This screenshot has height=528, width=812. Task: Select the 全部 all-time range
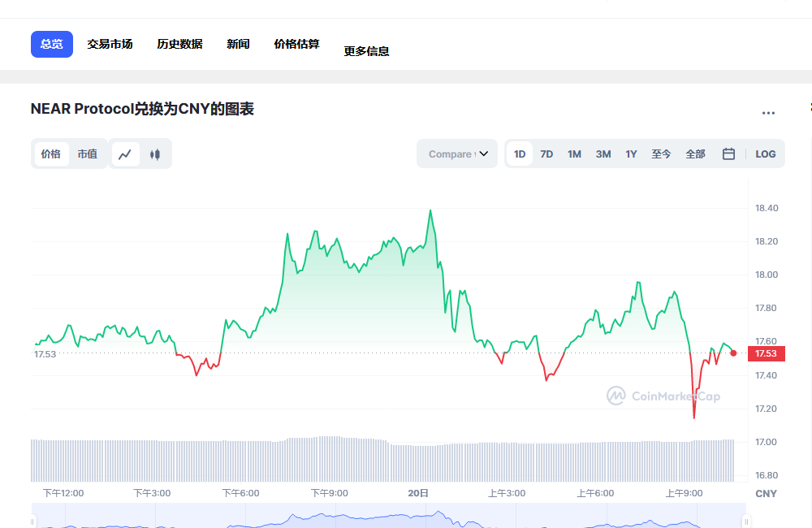pos(696,154)
